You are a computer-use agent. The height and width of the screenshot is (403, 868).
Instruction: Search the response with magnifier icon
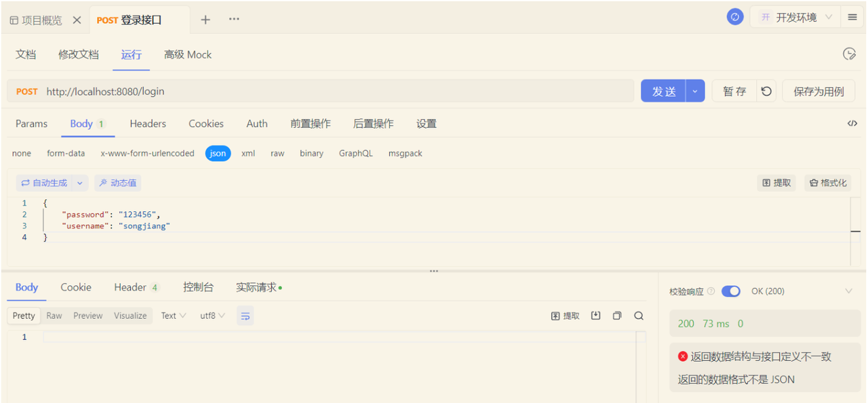[637, 316]
